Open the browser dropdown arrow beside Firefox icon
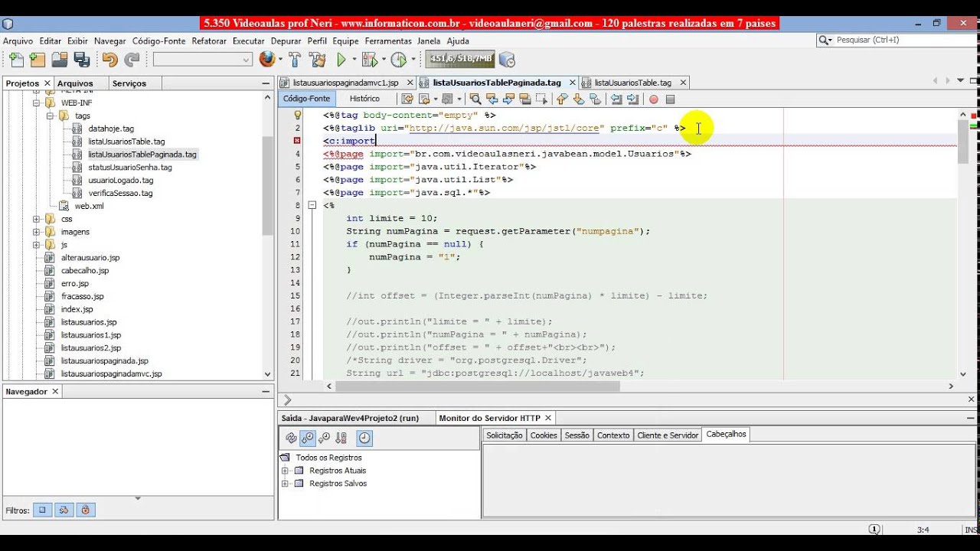Screen dimensions: 980x551 [x=280, y=60]
